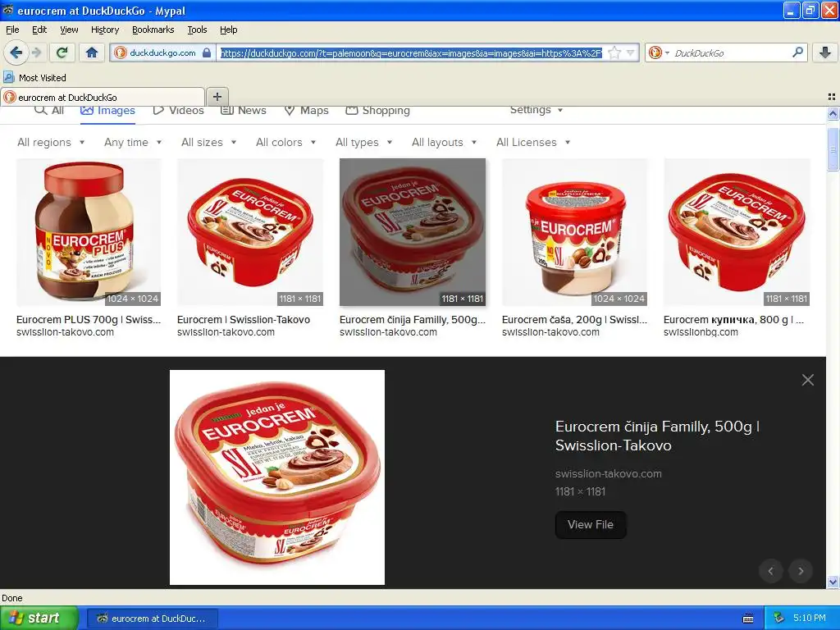Click the browser forward arrow
Screen dimensions: 840x630
[x=36, y=52]
